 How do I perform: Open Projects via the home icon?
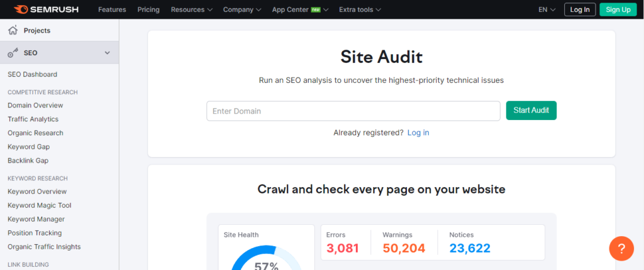pyautogui.click(x=13, y=30)
